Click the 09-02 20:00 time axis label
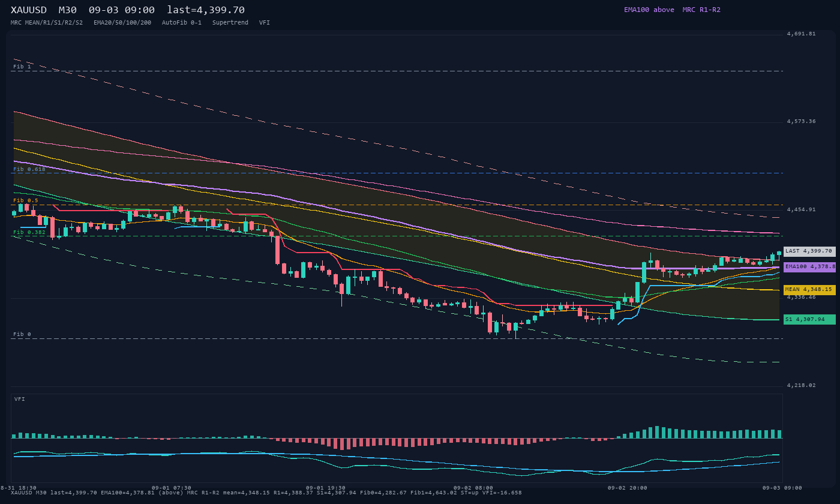 pos(628,488)
